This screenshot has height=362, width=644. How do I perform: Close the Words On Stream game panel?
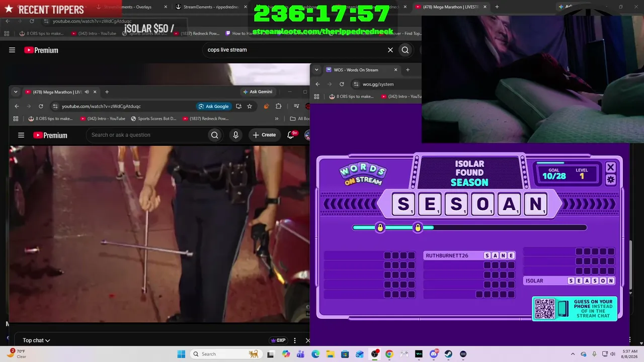[611, 167]
